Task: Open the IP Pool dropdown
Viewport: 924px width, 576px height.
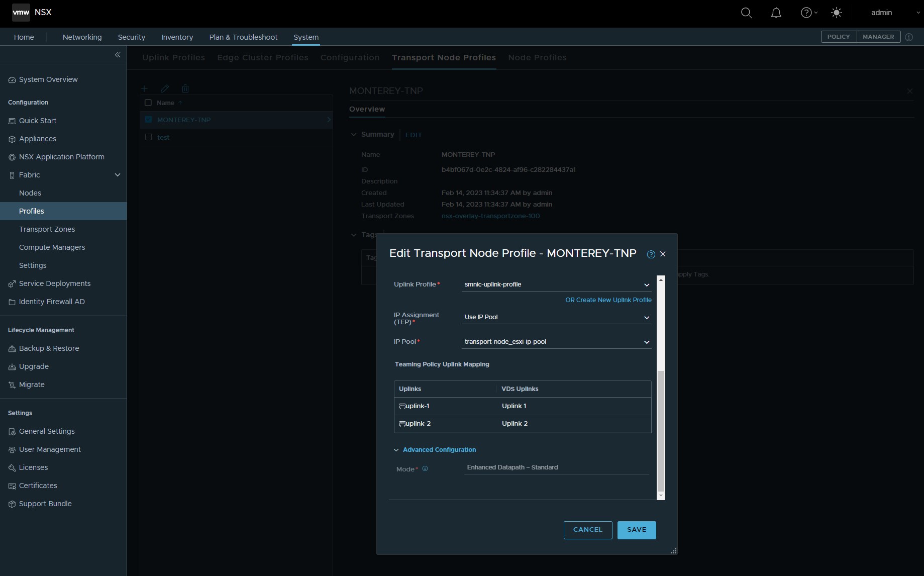Action: pyautogui.click(x=556, y=342)
